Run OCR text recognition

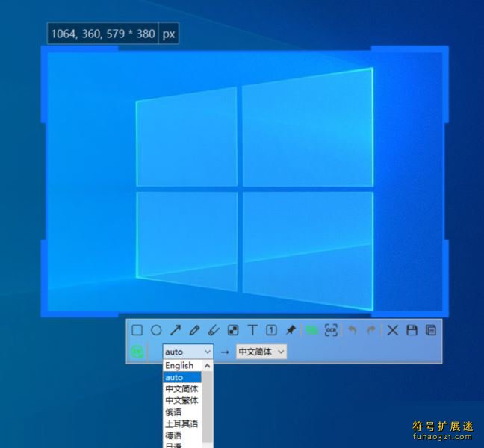tap(331, 330)
